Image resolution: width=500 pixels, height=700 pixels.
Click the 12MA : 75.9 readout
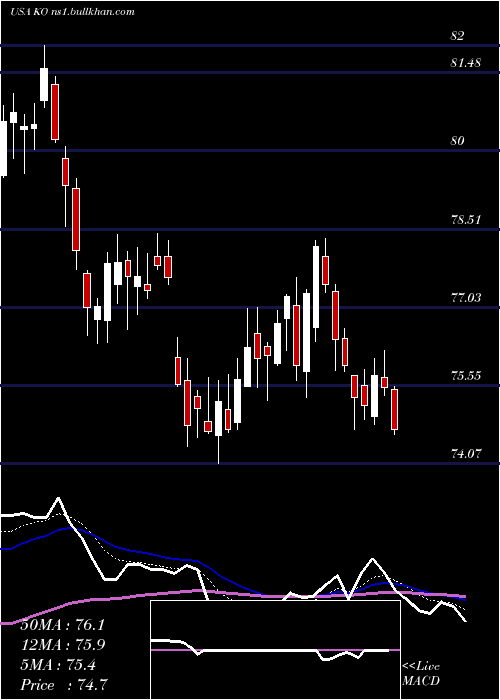click(x=63, y=645)
